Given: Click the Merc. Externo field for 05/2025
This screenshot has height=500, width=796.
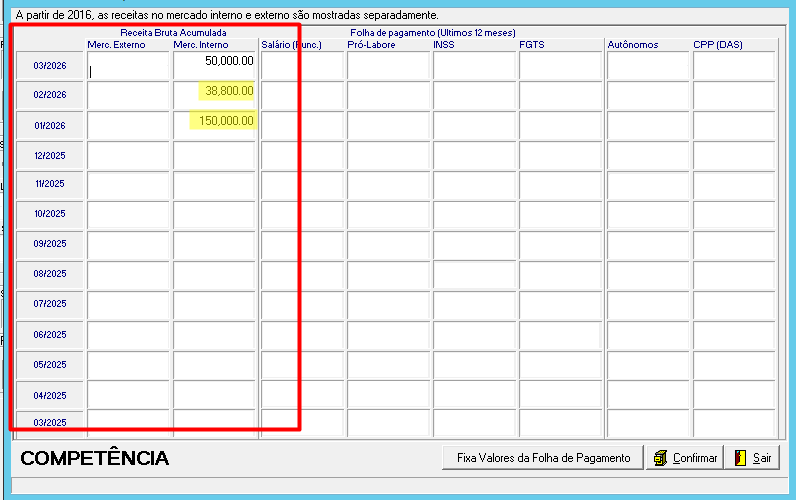Looking at the screenshot, I should point(128,365).
